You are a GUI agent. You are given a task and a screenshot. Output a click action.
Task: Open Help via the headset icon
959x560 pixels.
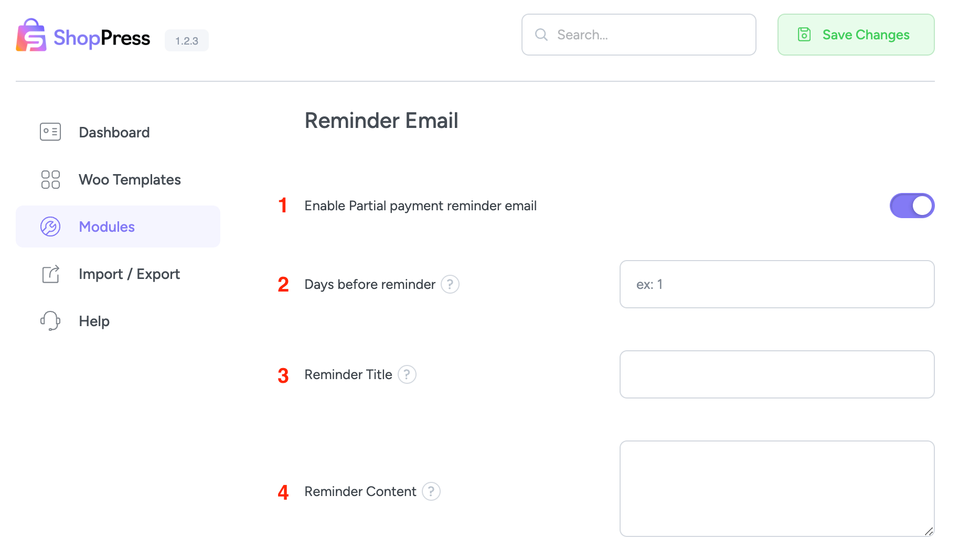pos(50,320)
